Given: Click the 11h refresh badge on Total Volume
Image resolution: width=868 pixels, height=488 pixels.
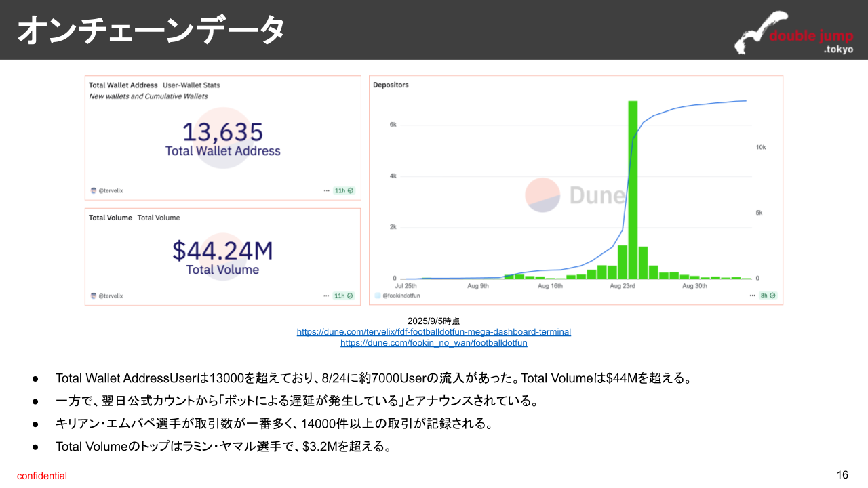Looking at the screenshot, I should [344, 296].
